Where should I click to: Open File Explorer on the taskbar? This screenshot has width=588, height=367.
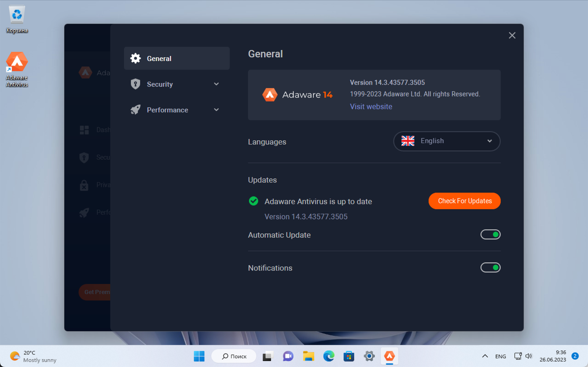click(309, 356)
